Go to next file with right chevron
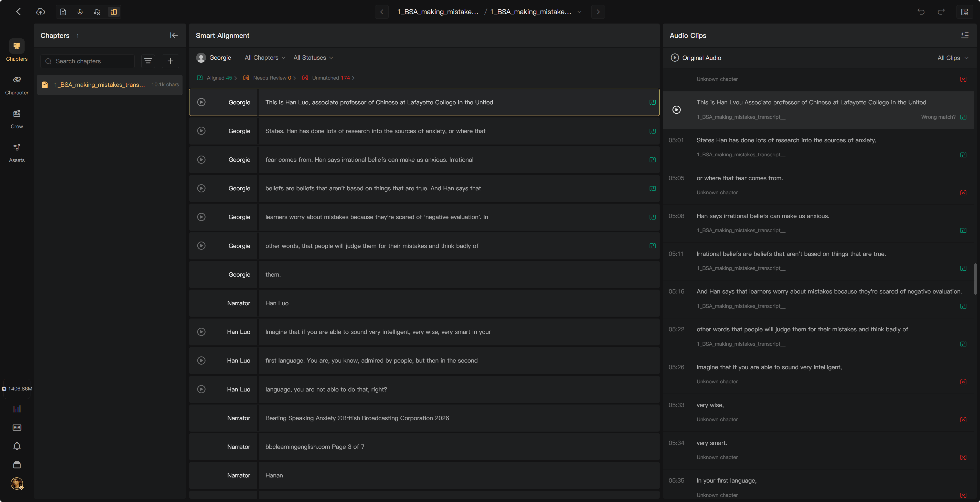The width and height of the screenshot is (980, 502). pos(598,12)
